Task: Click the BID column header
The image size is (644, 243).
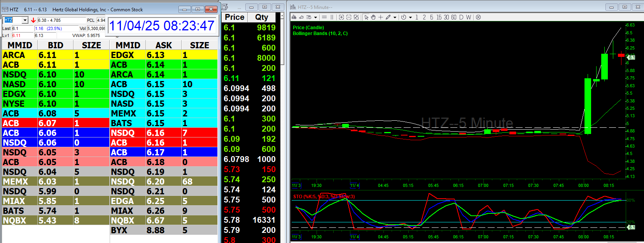Action: (x=55, y=45)
